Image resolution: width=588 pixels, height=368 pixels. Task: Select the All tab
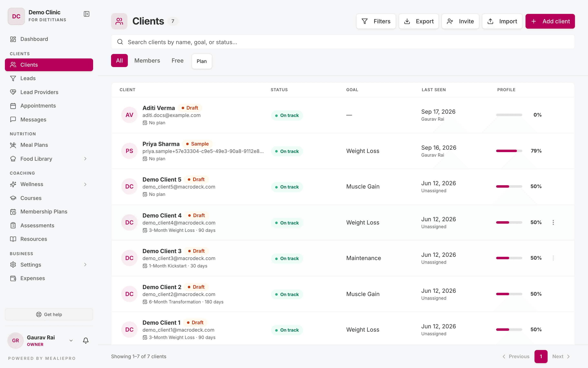(x=119, y=61)
